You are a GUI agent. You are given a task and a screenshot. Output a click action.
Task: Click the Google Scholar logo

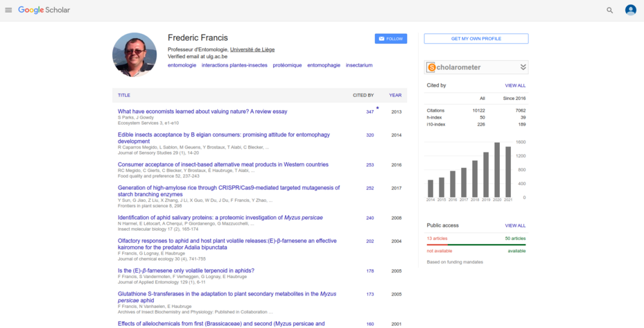pyautogui.click(x=44, y=10)
